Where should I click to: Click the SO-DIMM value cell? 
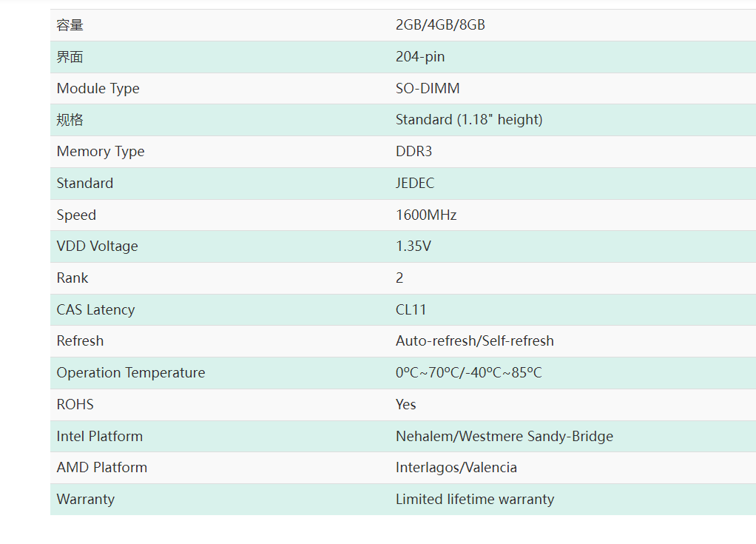(428, 89)
